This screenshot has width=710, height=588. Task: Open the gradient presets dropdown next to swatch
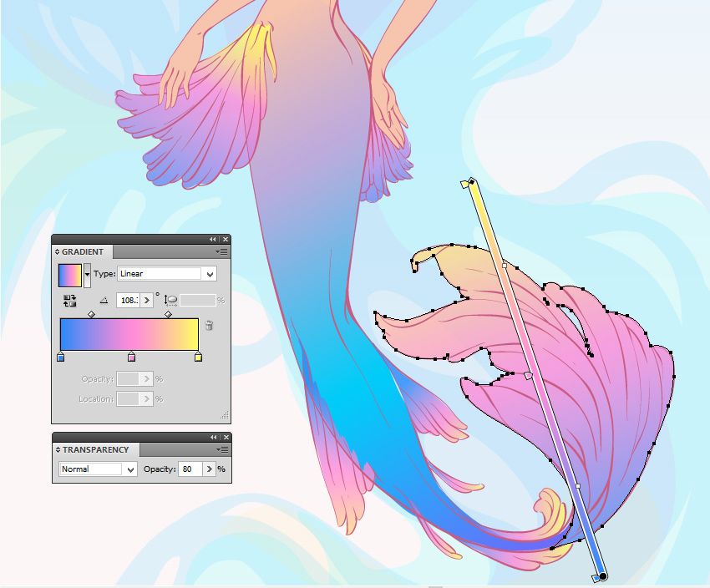(87, 276)
